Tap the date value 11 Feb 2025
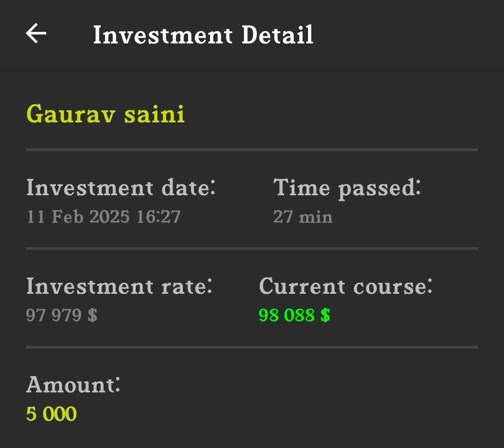This screenshot has height=448, width=504. (x=78, y=217)
